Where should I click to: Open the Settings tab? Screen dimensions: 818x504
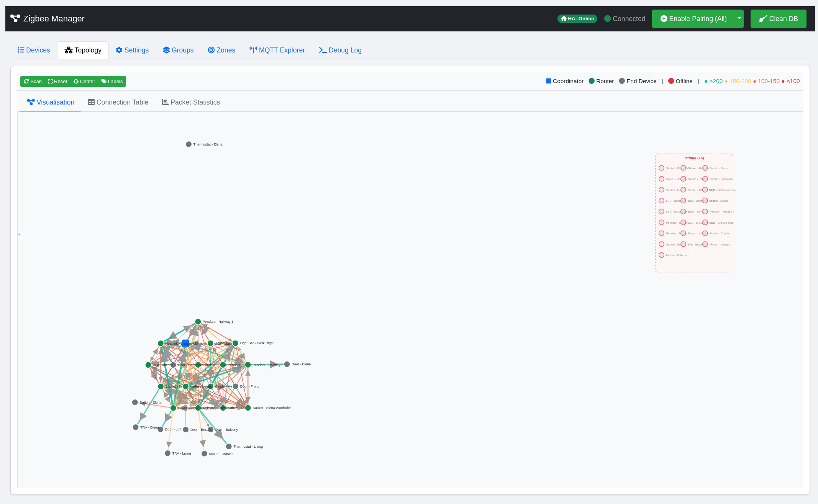[132, 50]
